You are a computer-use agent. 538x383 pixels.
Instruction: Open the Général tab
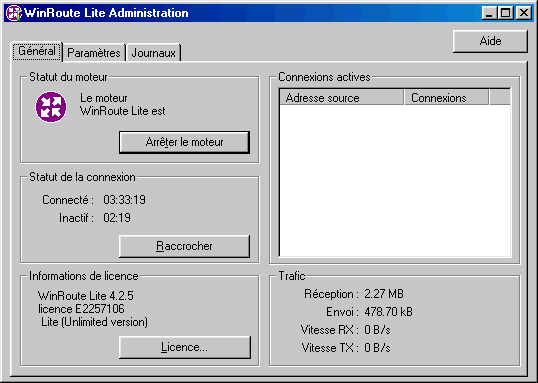(x=37, y=51)
